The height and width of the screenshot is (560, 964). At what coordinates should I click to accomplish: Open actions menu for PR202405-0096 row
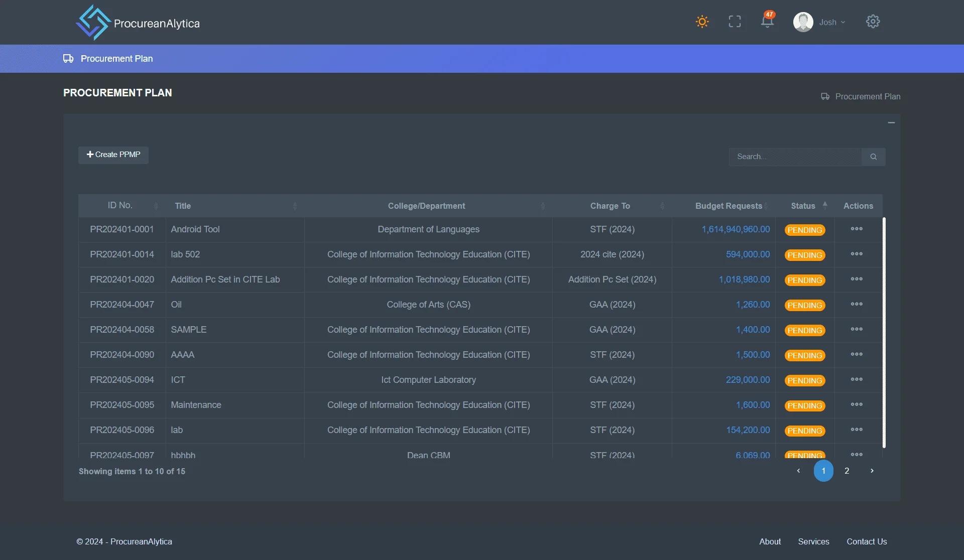click(x=857, y=430)
